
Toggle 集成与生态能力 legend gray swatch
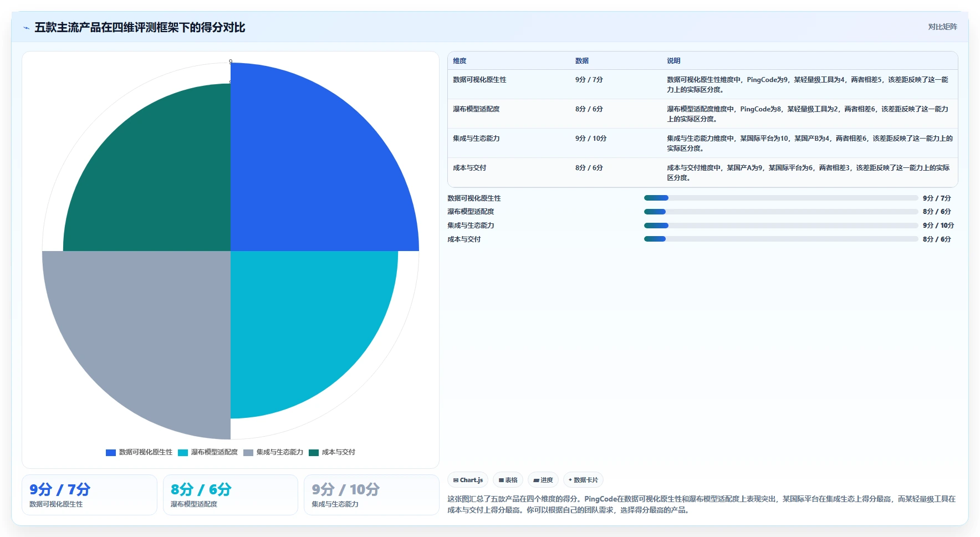(x=248, y=452)
